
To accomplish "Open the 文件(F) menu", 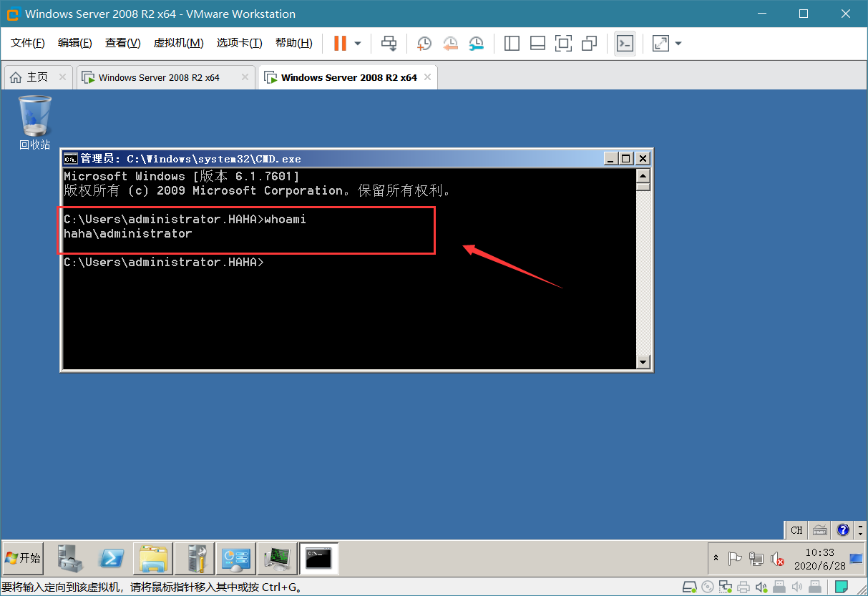I will click(x=28, y=43).
